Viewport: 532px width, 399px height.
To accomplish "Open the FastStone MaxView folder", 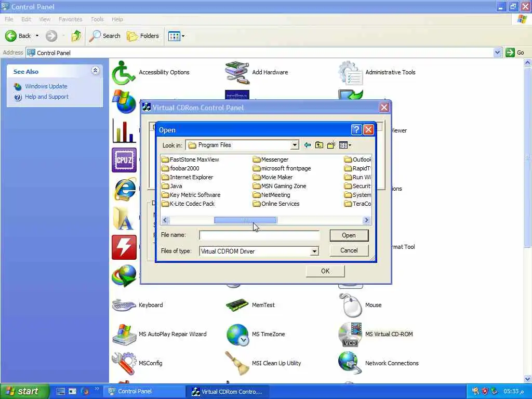I will 190,159.
